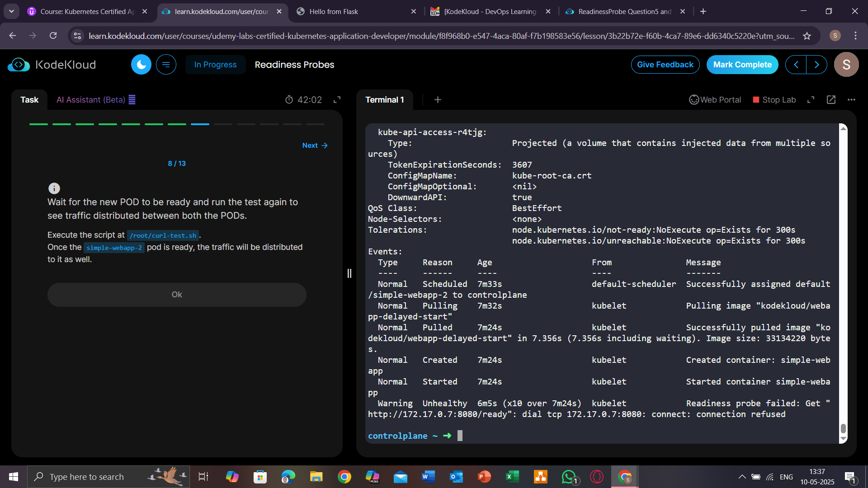Image resolution: width=868 pixels, height=488 pixels.
Task: Go to Next question link
Action: [x=315, y=145]
